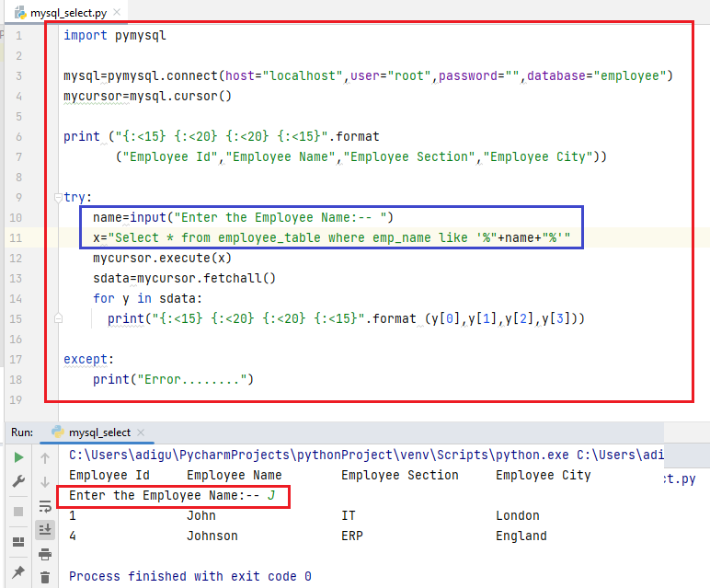Collapse the try block fold marker
This screenshot has height=588, width=710.
coord(58,198)
